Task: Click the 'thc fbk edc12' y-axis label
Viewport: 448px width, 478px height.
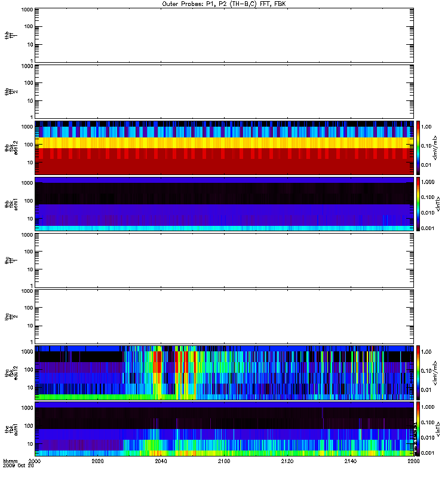Action: point(11,373)
